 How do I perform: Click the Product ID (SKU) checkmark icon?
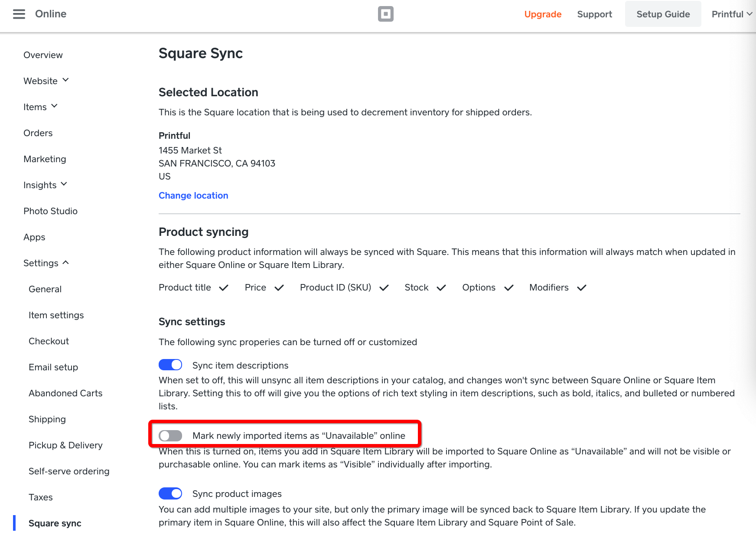[384, 288]
